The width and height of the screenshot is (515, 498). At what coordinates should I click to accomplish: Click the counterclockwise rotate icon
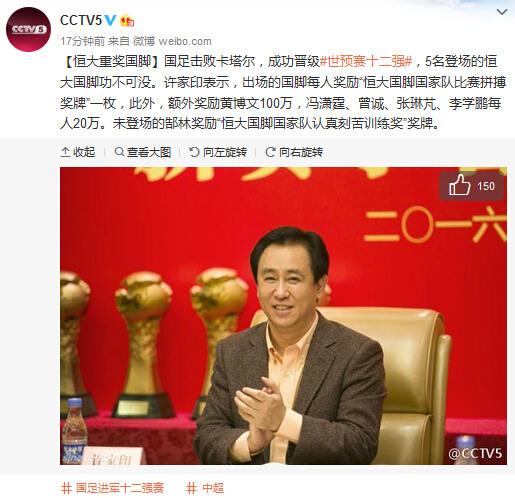click(194, 152)
